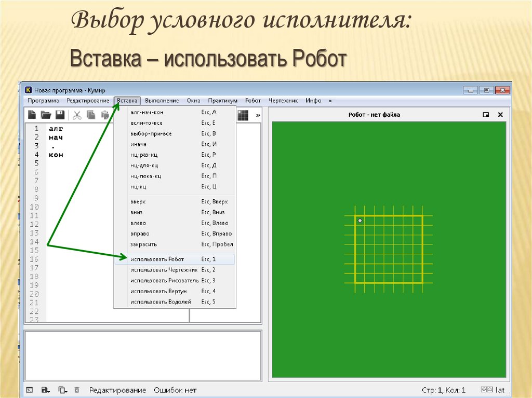This screenshot has width=532, height=398.
Task: Click the robot marker on the field grid
Action: tap(360, 221)
